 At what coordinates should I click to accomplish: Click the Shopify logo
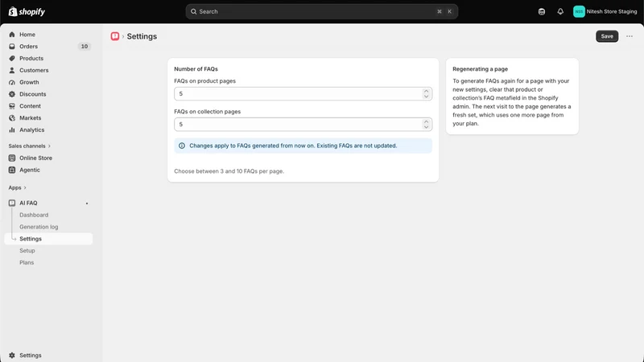point(27,11)
